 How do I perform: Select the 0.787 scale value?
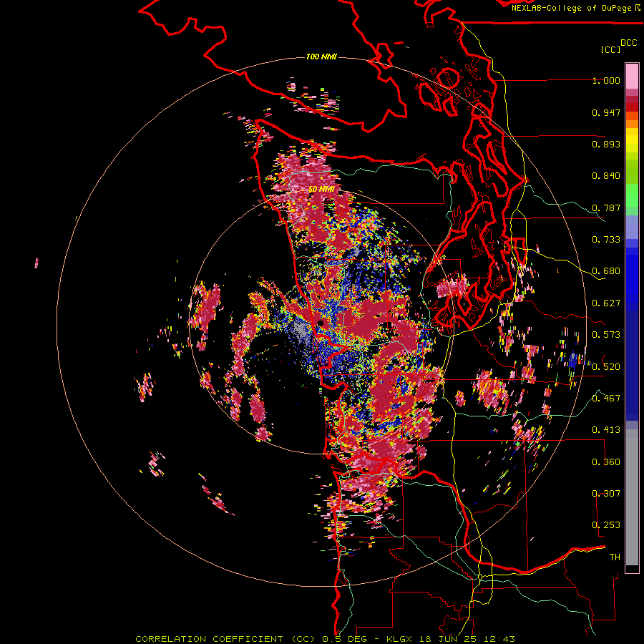606,208
